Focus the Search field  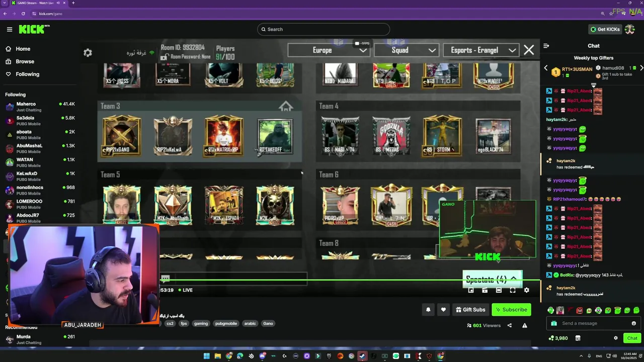pyautogui.click(x=323, y=29)
